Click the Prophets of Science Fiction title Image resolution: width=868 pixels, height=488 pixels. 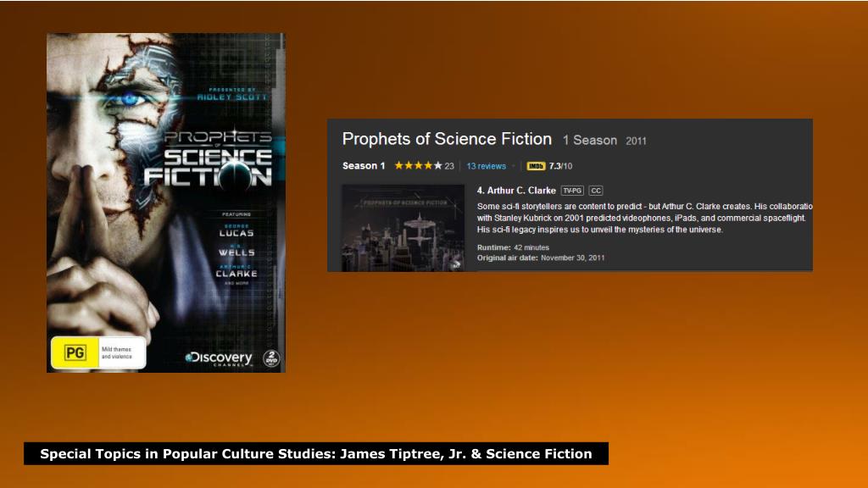tap(447, 139)
